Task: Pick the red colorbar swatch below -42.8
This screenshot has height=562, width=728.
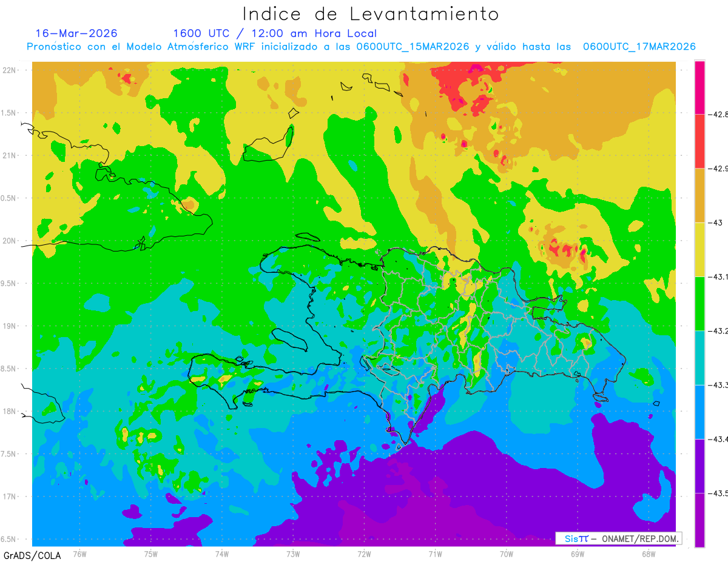Action: click(699, 141)
